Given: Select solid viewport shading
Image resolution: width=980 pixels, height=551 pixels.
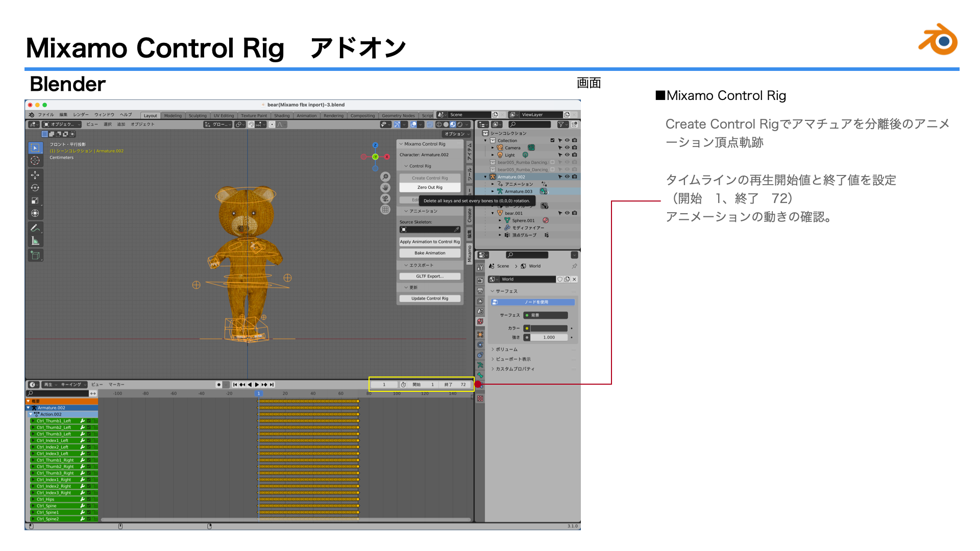Looking at the screenshot, I should [x=446, y=124].
